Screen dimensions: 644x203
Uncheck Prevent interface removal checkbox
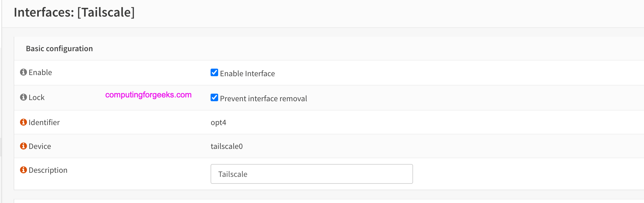[214, 97]
